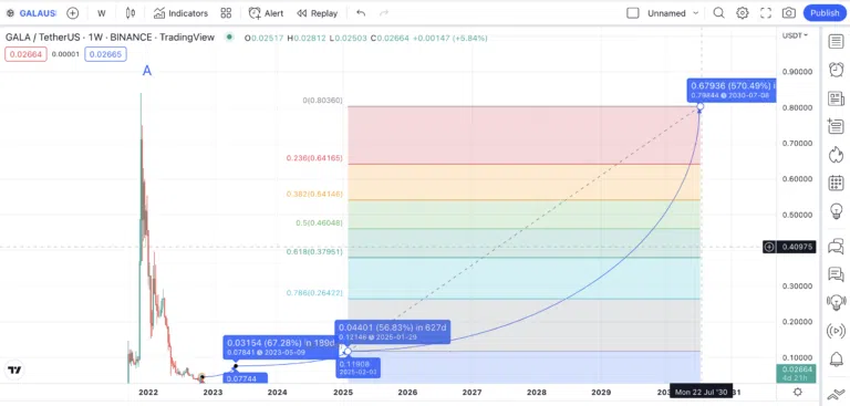The image size is (850, 406).
Task: Open private chats panel
Action: (x=836, y=274)
